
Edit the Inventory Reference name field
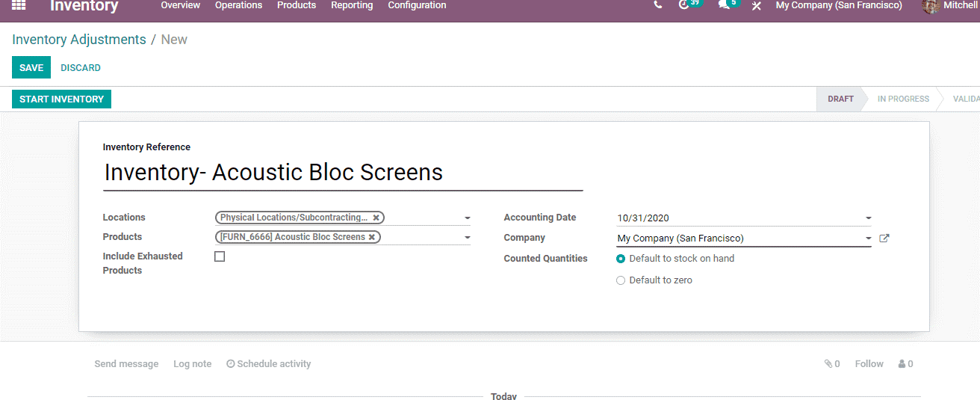click(x=343, y=173)
